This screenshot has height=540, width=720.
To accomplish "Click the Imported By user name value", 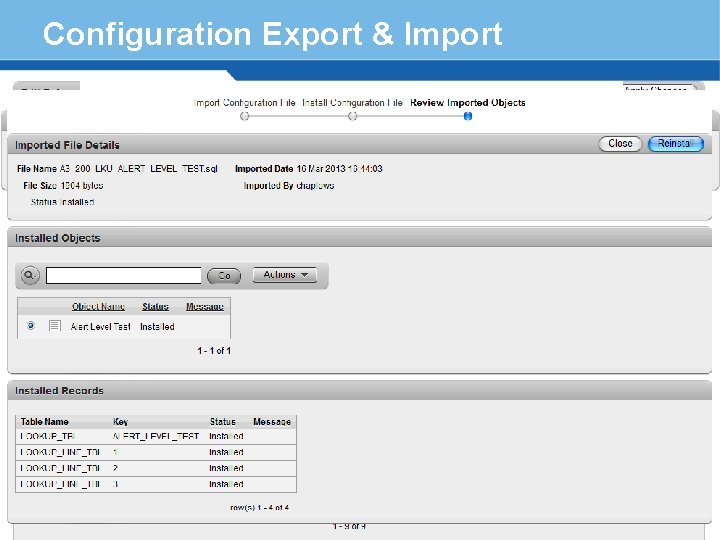I will click(x=315, y=186).
